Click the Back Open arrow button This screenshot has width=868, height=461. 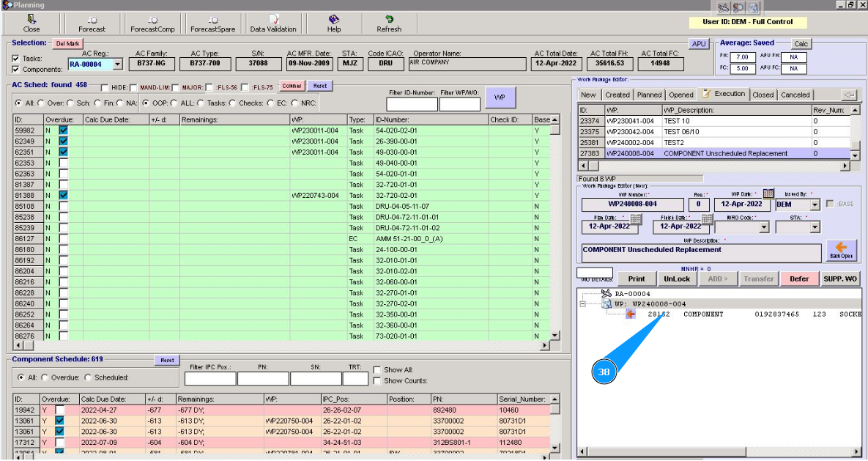tap(841, 251)
